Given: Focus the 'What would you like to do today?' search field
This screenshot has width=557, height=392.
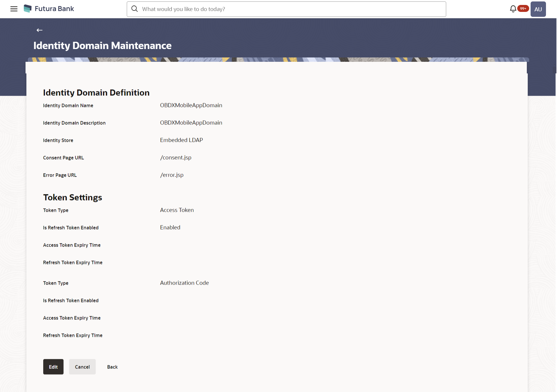Looking at the screenshot, I should coord(290,9).
